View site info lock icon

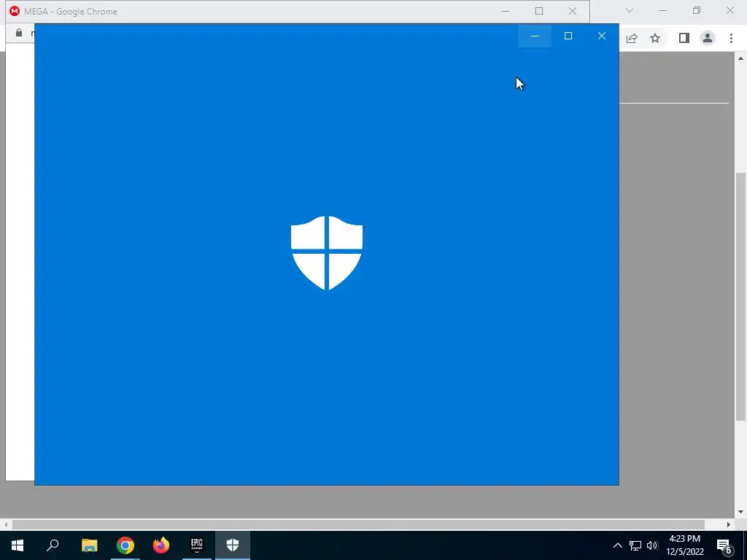point(19,32)
